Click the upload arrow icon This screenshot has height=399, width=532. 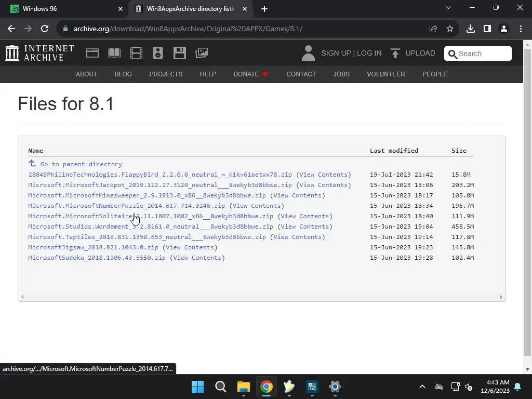pos(395,54)
